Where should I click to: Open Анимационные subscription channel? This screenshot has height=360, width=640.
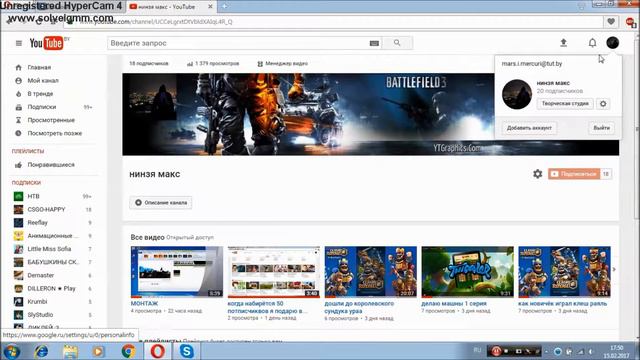point(52,236)
